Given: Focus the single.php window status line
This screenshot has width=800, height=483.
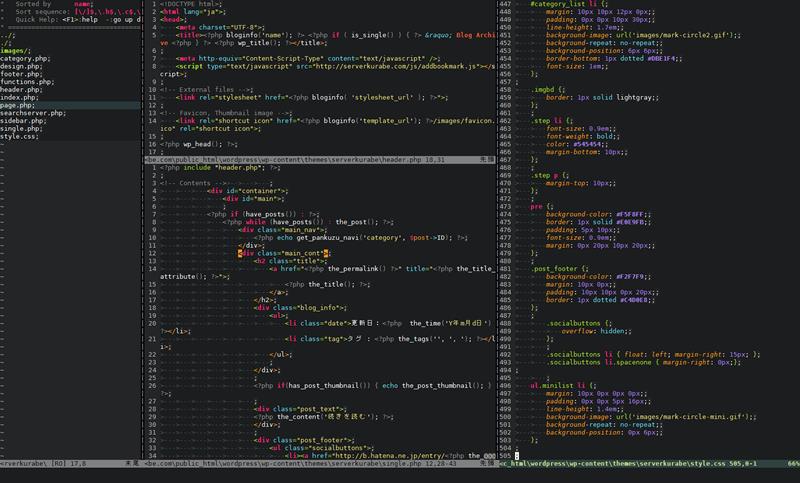Looking at the screenshot, I should [x=320, y=464].
